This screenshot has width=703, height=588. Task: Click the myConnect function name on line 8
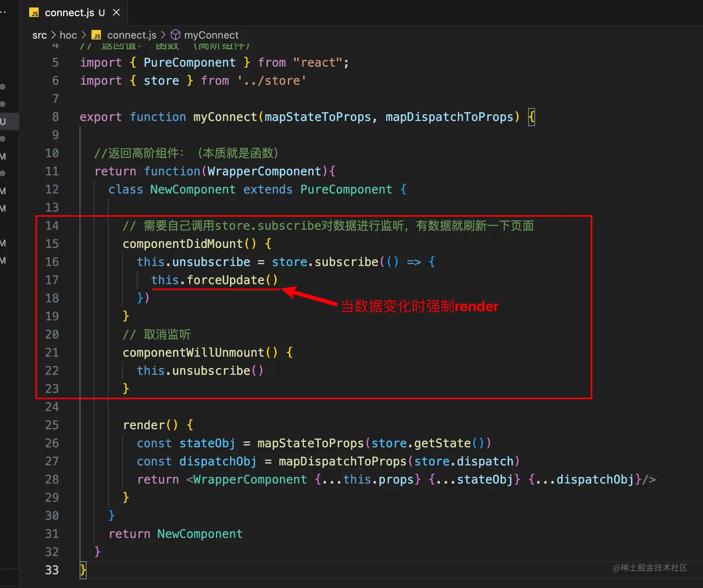click(225, 117)
